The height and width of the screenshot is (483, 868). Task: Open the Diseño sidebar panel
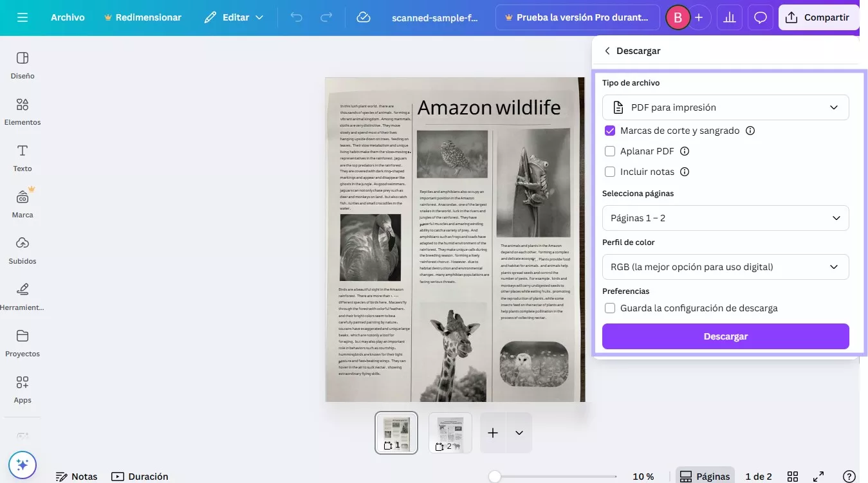[x=23, y=66]
